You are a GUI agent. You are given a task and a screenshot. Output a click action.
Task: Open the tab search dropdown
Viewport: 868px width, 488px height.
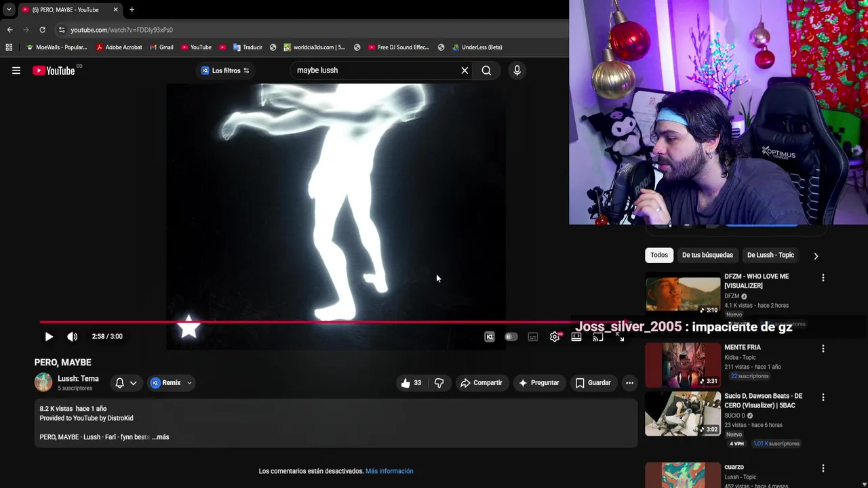pyautogui.click(x=8, y=9)
